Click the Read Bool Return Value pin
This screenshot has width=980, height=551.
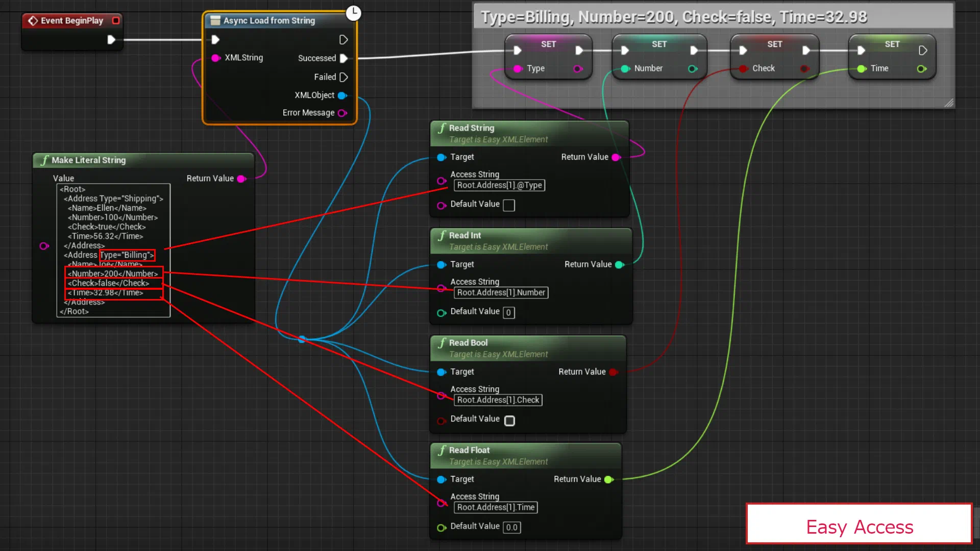[614, 372]
